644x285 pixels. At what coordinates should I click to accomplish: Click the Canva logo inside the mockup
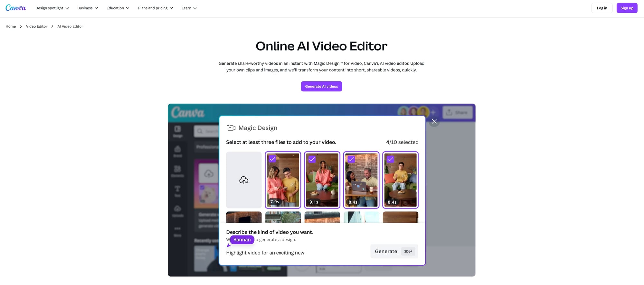point(188,113)
